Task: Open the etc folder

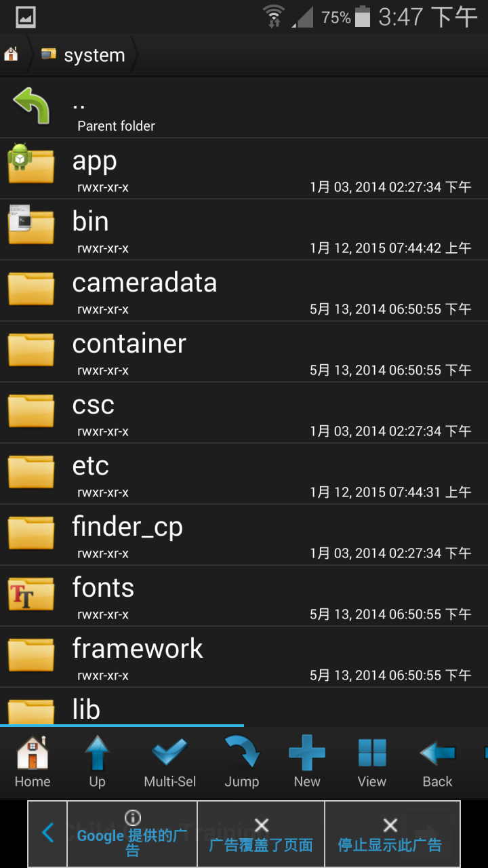Action: tap(244, 473)
